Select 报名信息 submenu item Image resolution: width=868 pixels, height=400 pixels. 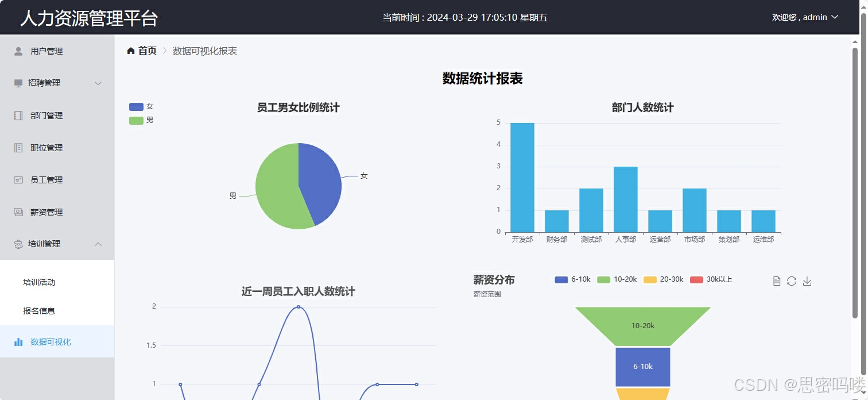57,311
